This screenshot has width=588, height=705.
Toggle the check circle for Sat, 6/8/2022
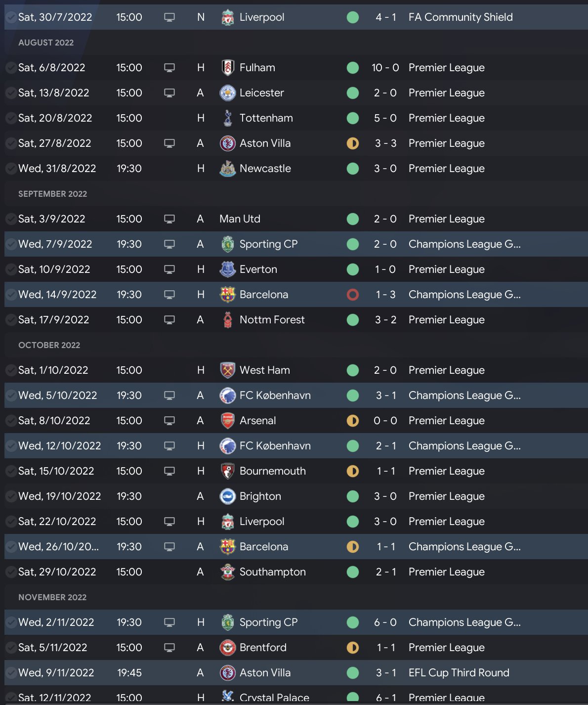(x=10, y=68)
